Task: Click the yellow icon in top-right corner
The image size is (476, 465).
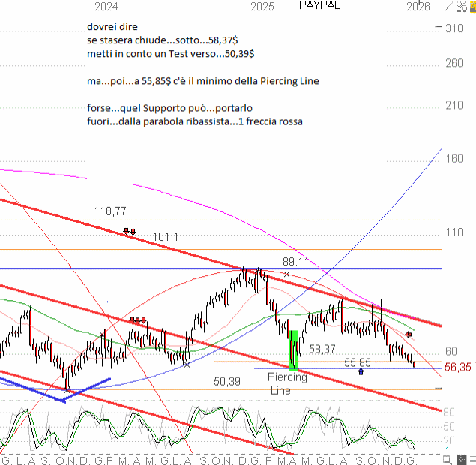Action: 471,6
